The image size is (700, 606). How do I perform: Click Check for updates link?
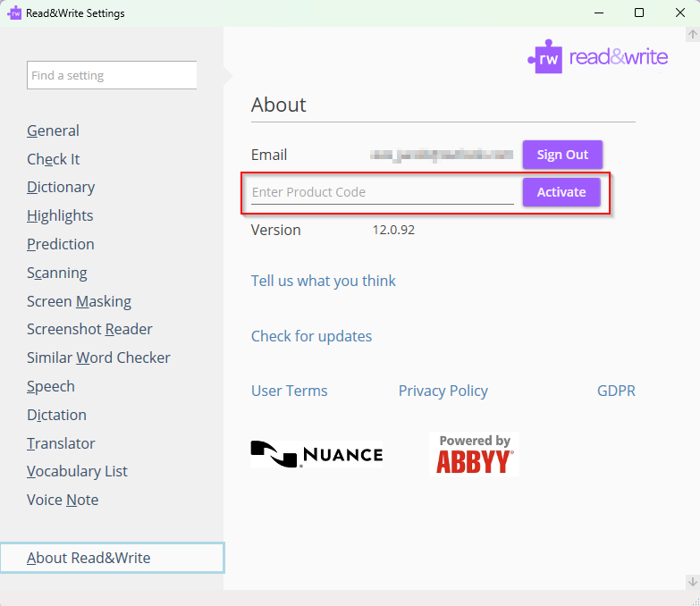click(311, 336)
